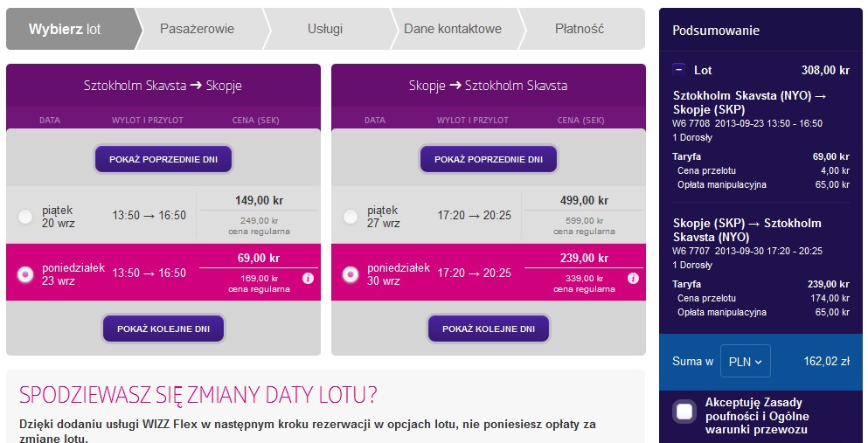
Task: Select the piątek 20 wrz flight
Action: coord(24,217)
